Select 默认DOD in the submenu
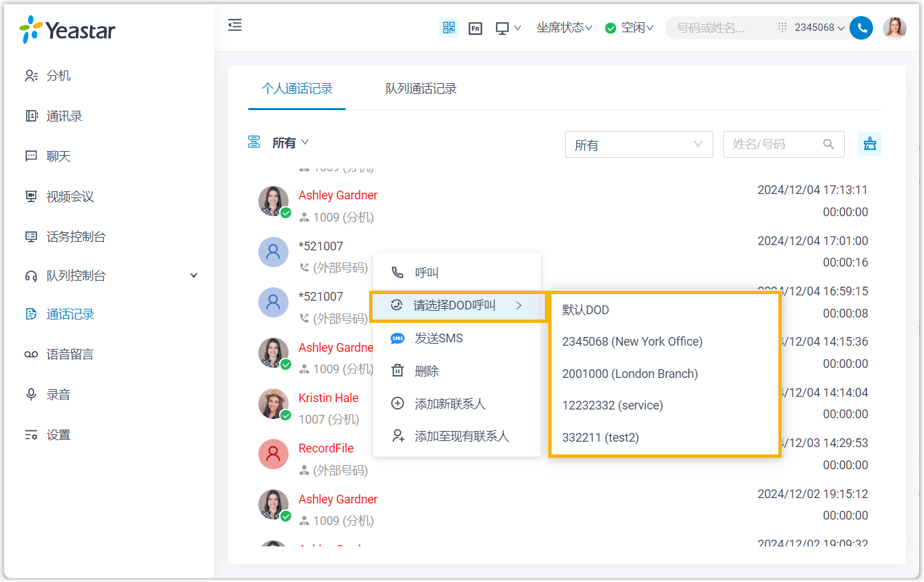Image resolution: width=924 pixels, height=582 pixels. pyautogui.click(x=586, y=310)
